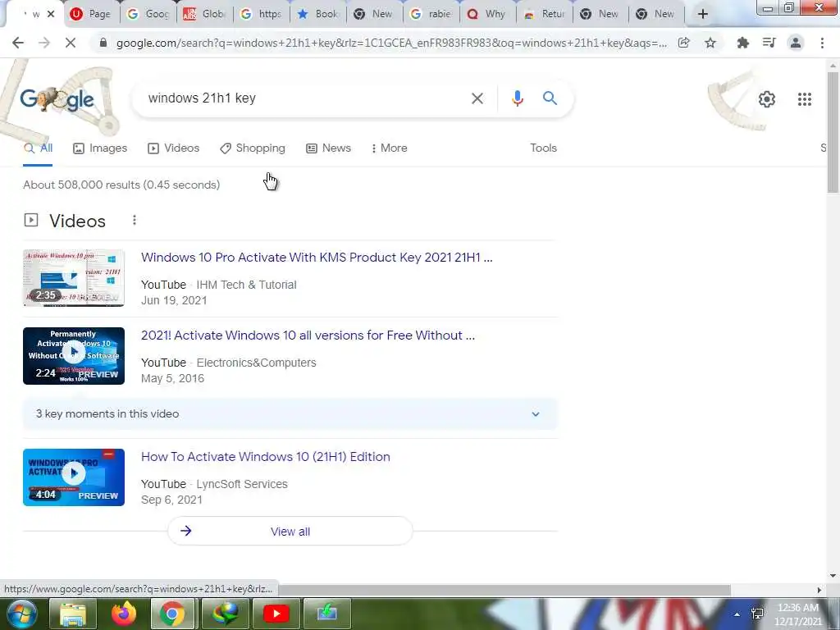Open the Google apps grid

[x=804, y=99]
